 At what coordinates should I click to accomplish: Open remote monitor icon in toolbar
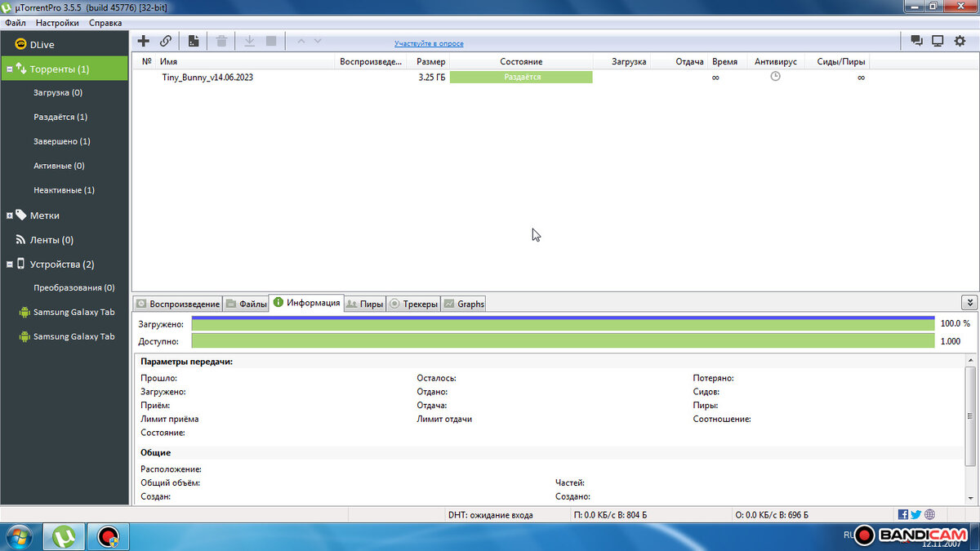pos(938,41)
